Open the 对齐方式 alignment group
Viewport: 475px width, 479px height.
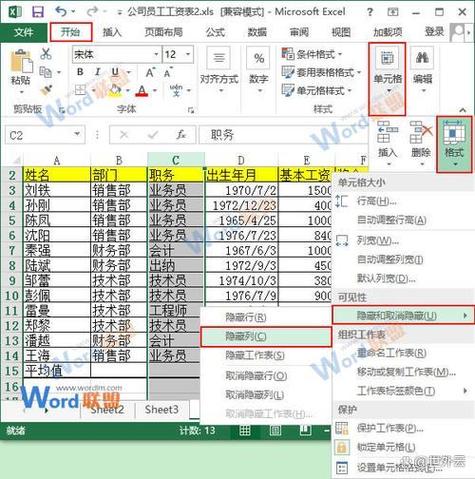pyautogui.click(x=219, y=70)
